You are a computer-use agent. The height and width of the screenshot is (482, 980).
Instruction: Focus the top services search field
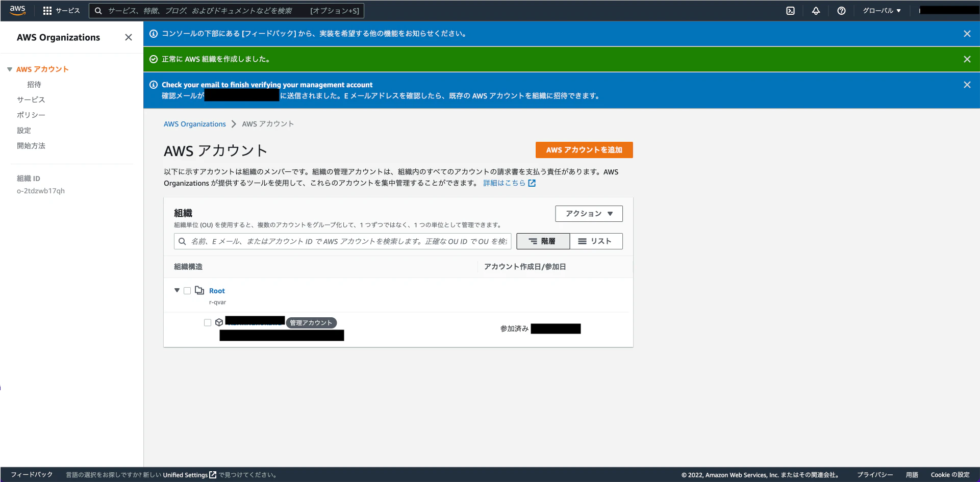pos(227,11)
